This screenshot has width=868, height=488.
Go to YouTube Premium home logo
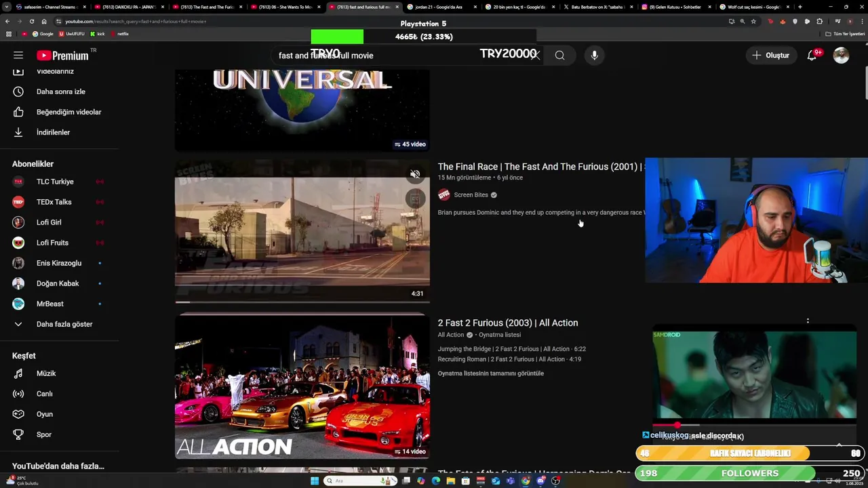tap(63, 56)
